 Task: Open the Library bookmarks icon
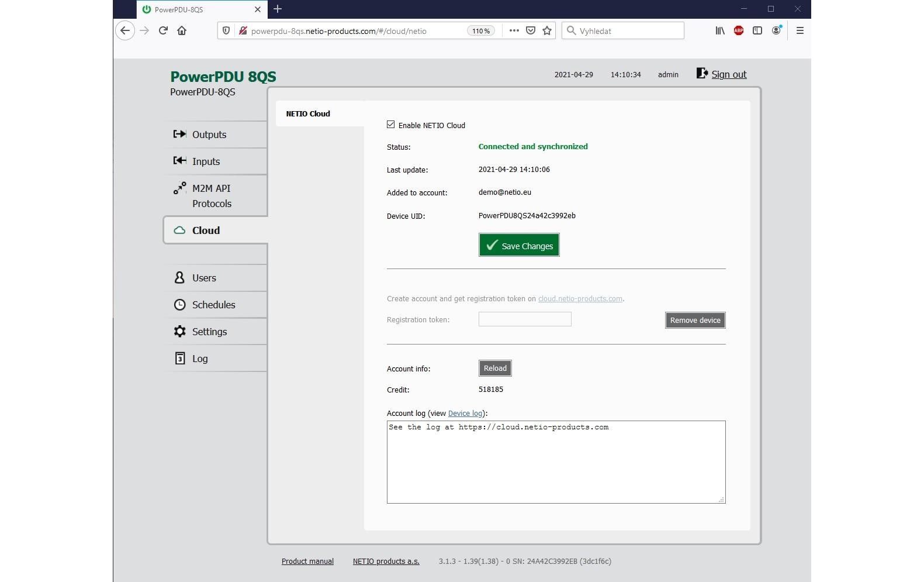click(720, 30)
